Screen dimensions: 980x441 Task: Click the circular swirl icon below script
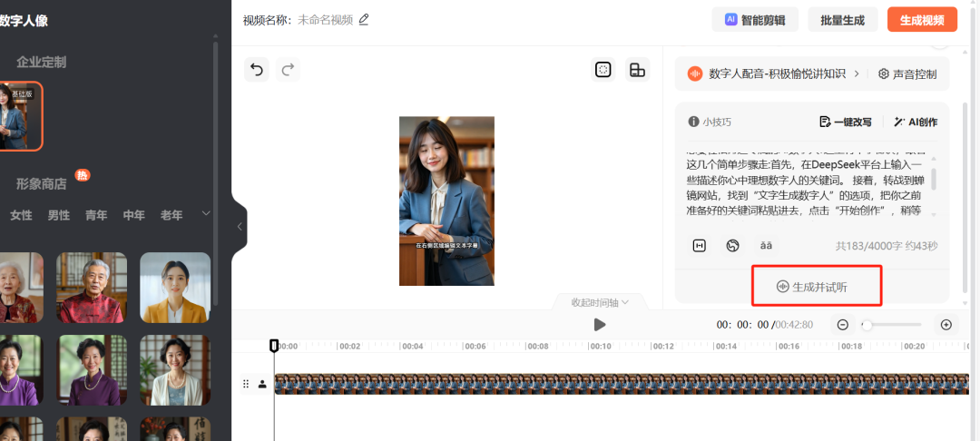pos(732,246)
